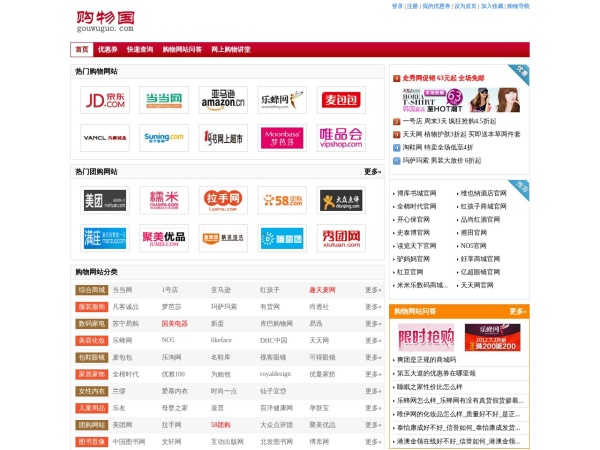This screenshot has width=600, height=450.
Task: Open the 58团购 logo tile
Action: [x=282, y=200]
